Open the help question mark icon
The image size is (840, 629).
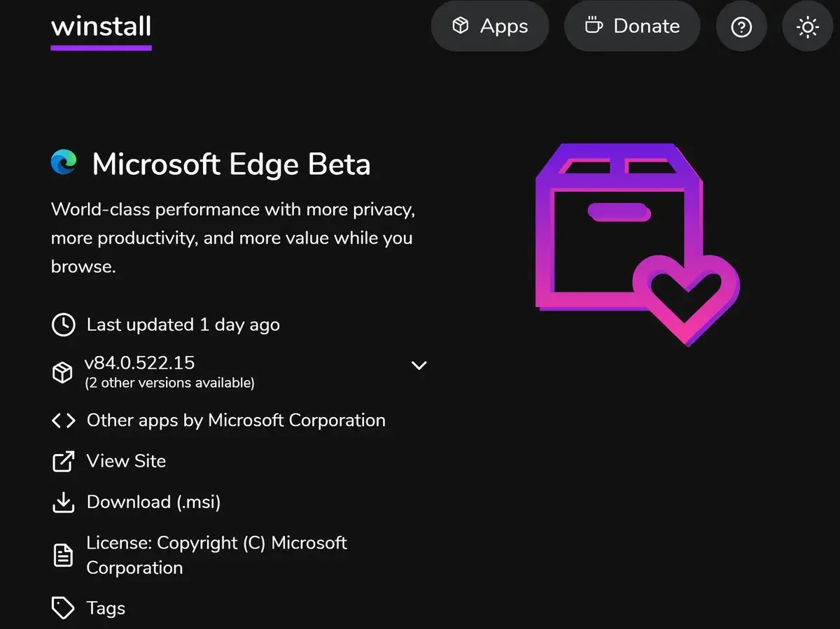(741, 27)
